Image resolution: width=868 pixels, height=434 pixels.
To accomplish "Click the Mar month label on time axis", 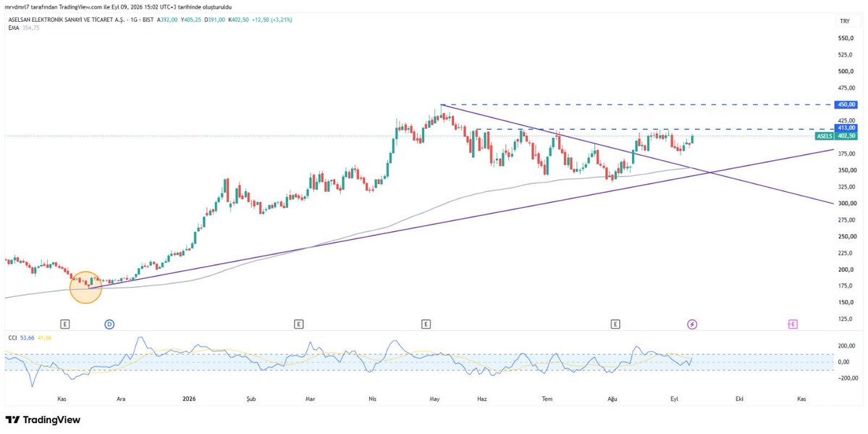I will point(311,399).
